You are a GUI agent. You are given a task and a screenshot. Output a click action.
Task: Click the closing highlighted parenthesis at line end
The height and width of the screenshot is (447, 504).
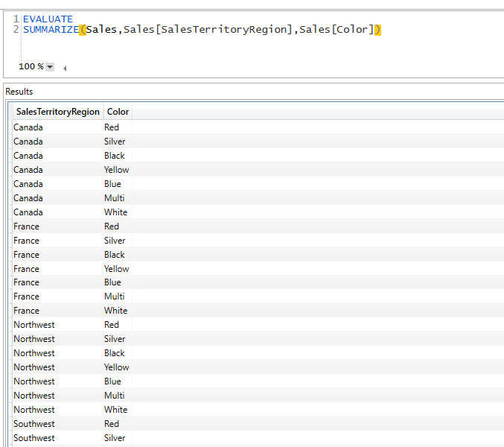(377, 30)
